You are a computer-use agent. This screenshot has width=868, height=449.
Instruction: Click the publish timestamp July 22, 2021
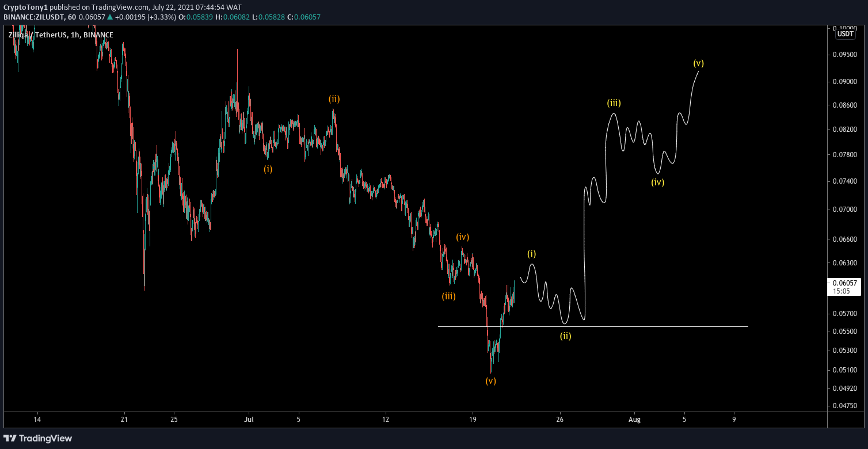click(173, 8)
